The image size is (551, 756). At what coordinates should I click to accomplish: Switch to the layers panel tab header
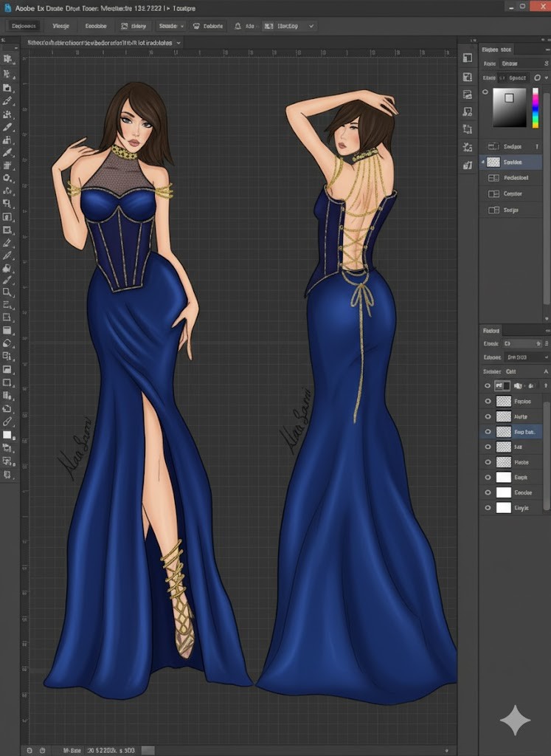tap(492, 331)
